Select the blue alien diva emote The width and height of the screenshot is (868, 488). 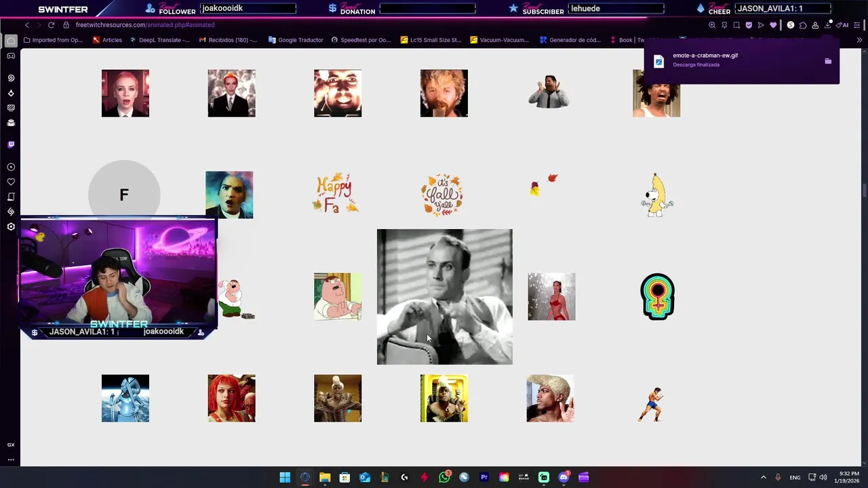[125, 399]
